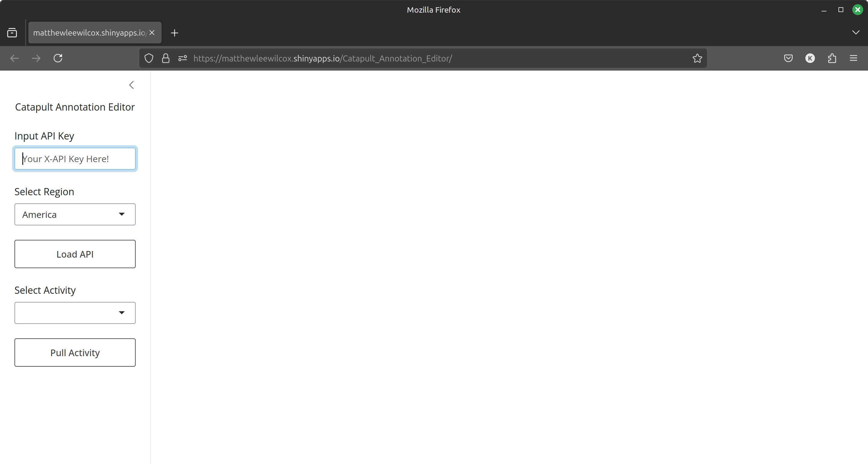The width and height of the screenshot is (868, 464).
Task: Click the Load API button
Action: point(75,254)
